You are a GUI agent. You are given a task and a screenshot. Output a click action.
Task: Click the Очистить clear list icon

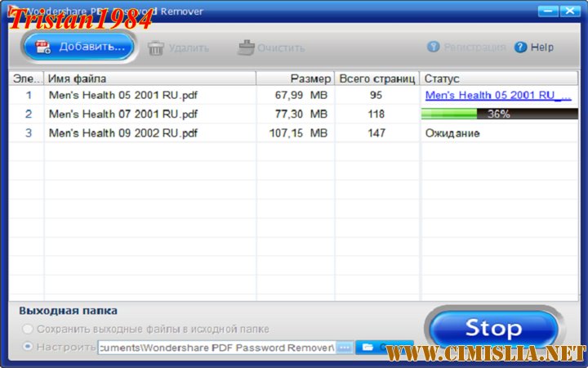[246, 47]
